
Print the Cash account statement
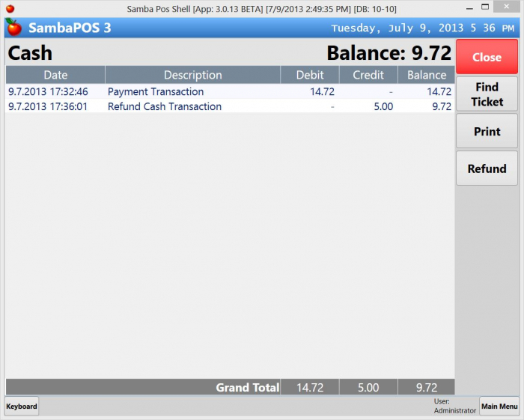(487, 132)
